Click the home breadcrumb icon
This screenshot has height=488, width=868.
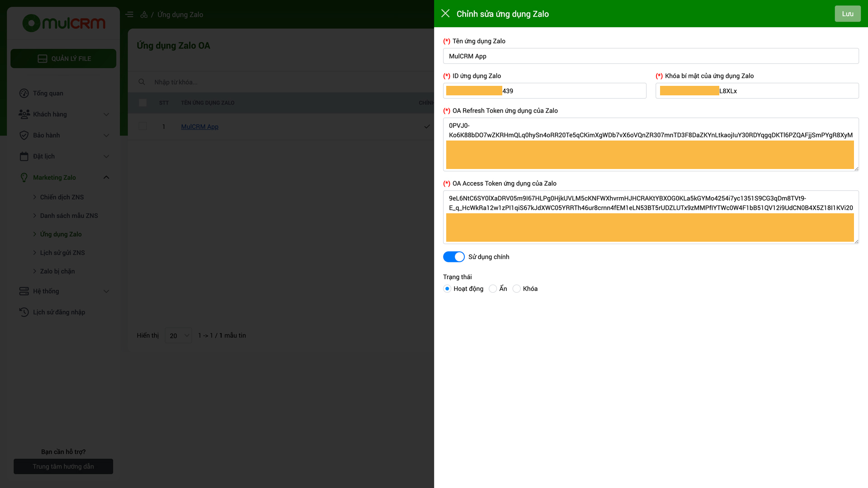(144, 14)
